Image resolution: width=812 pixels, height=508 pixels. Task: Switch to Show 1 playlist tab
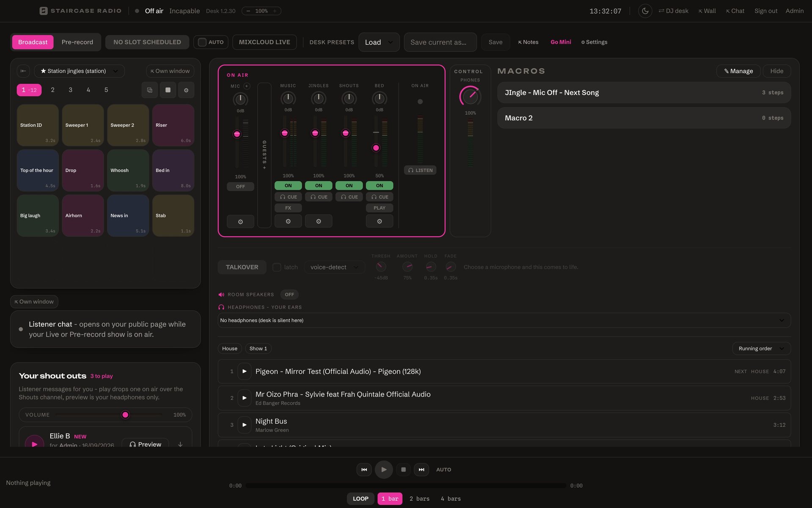click(x=258, y=348)
